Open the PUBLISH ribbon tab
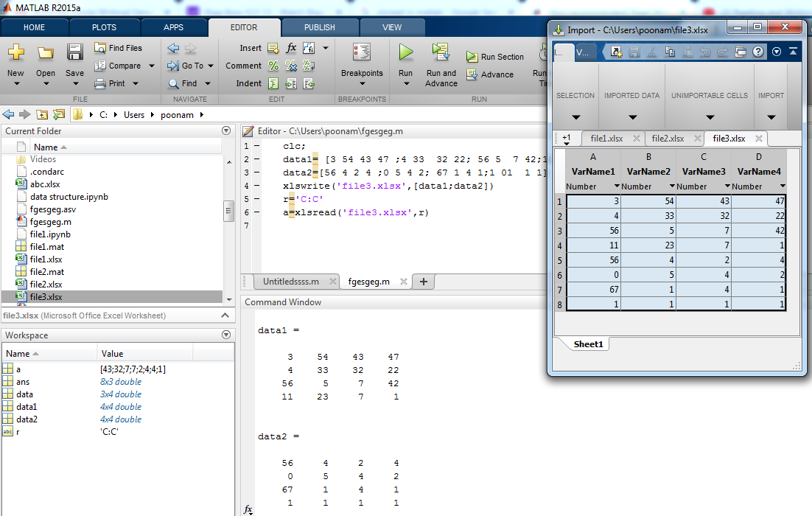Screen dimensions: 812x516 click(x=319, y=27)
